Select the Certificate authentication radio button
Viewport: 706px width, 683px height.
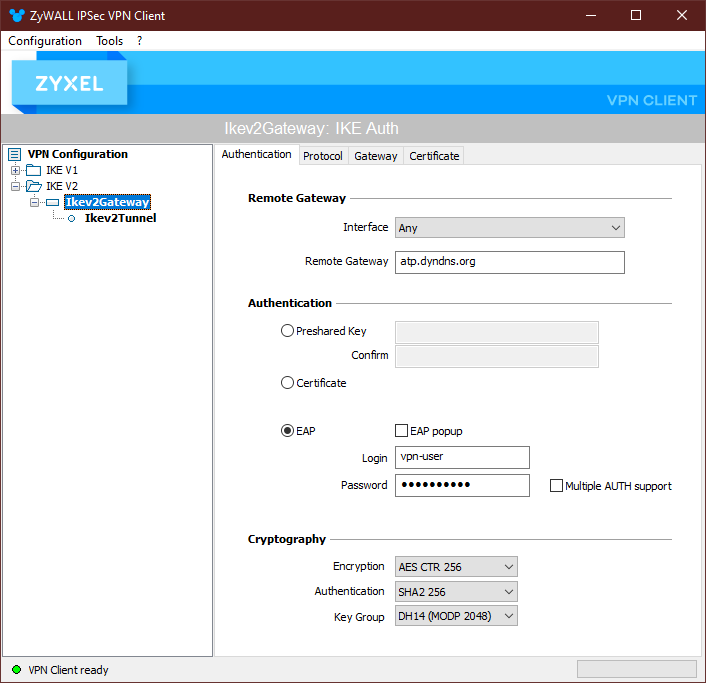tap(288, 383)
